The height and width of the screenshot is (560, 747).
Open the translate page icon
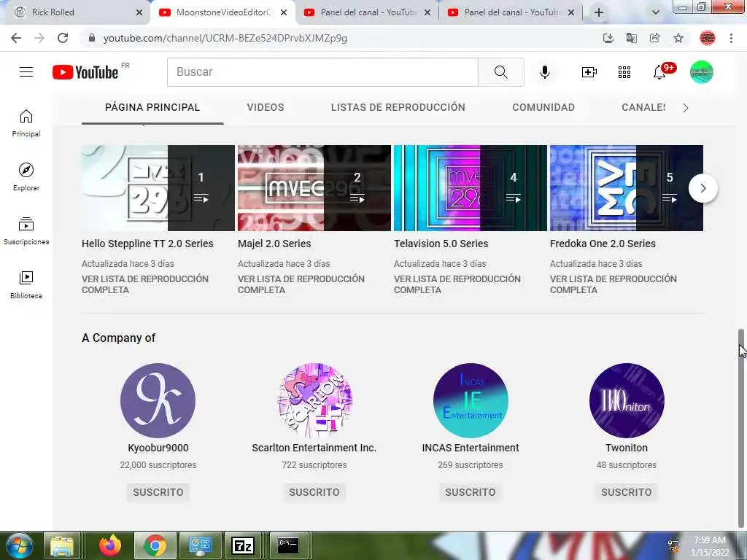click(x=631, y=38)
